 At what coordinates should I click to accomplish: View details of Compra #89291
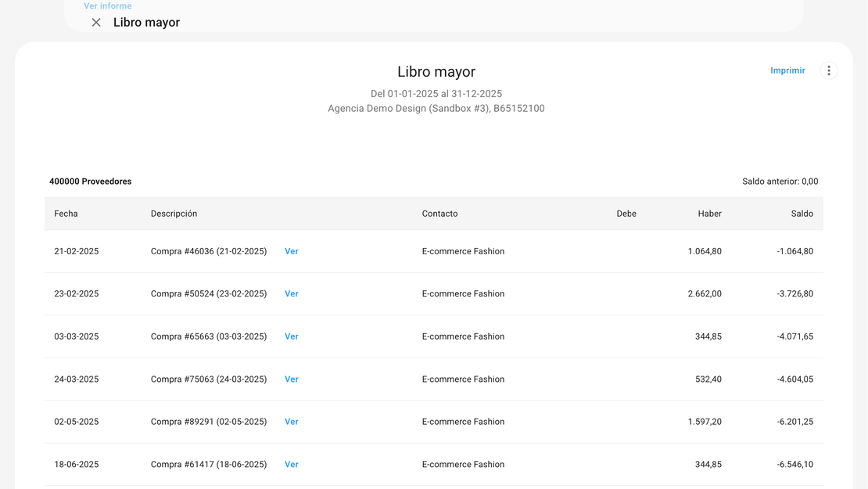(x=292, y=422)
